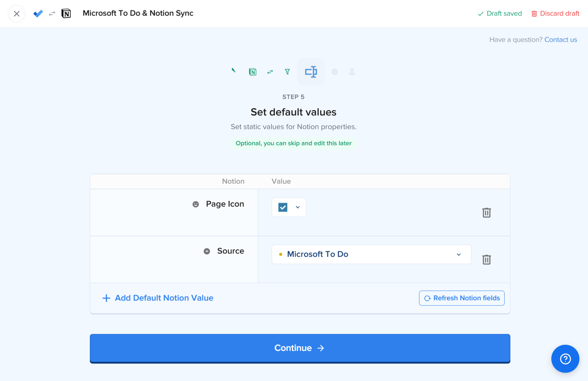Click the two-way sync arrows in header
Screen dimensions: 588x381
click(x=52, y=14)
